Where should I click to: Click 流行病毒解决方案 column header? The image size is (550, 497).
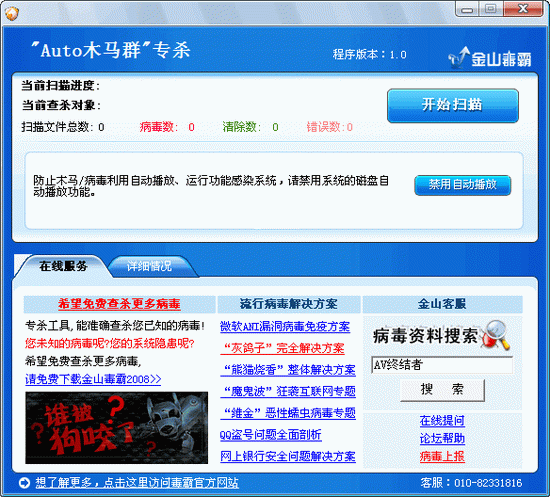click(x=289, y=304)
